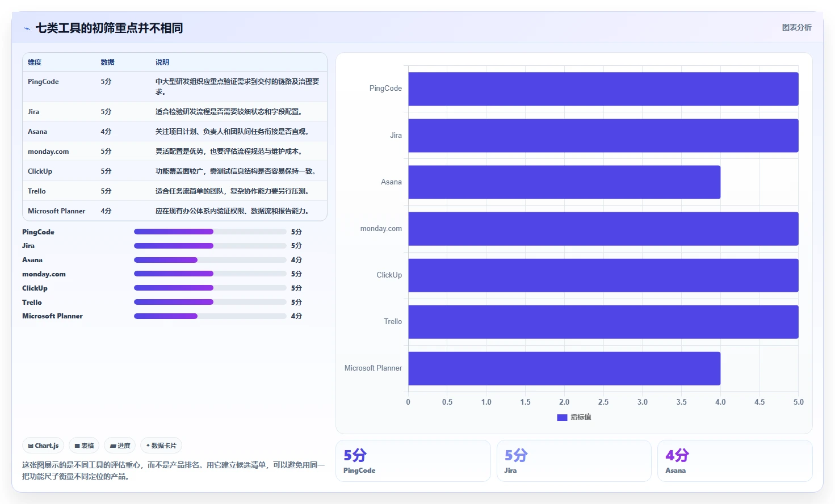Click the Microsoft Planner progress bar
Screen dimensions: 835x504
point(210,316)
